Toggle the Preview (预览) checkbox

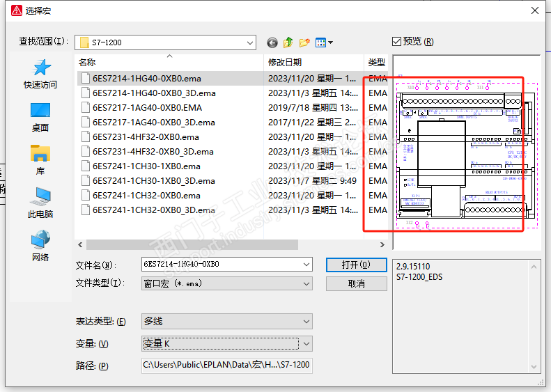coord(396,42)
